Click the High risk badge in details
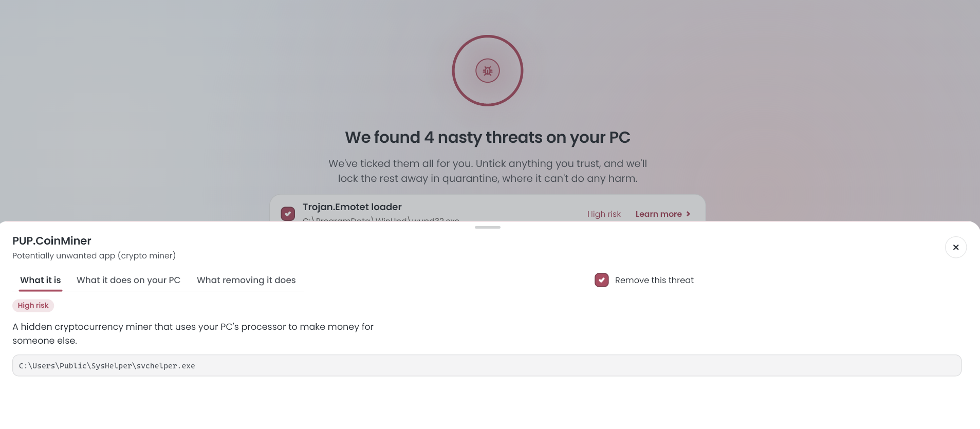The height and width of the screenshot is (429, 980). 33,305
